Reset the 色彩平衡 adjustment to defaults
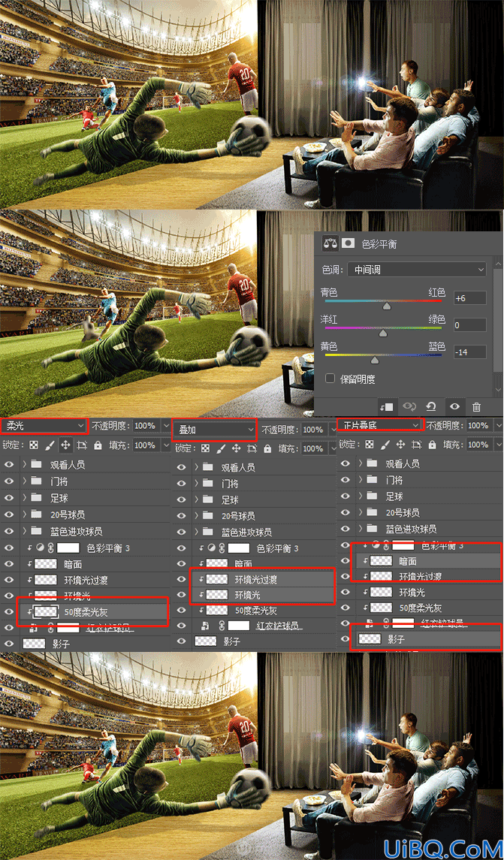This screenshot has width=504, height=860. pyautogui.click(x=431, y=406)
